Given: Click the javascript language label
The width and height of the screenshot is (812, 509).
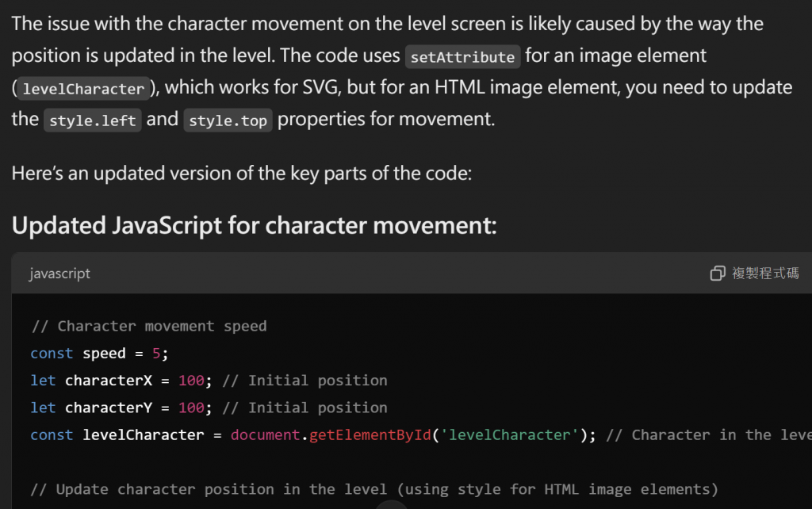Looking at the screenshot, I should pyautogui.click(x=59, y=274).
